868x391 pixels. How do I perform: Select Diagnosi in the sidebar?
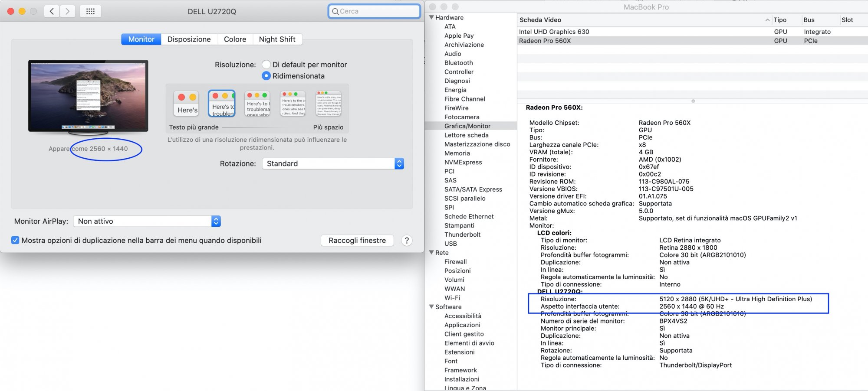457,81
